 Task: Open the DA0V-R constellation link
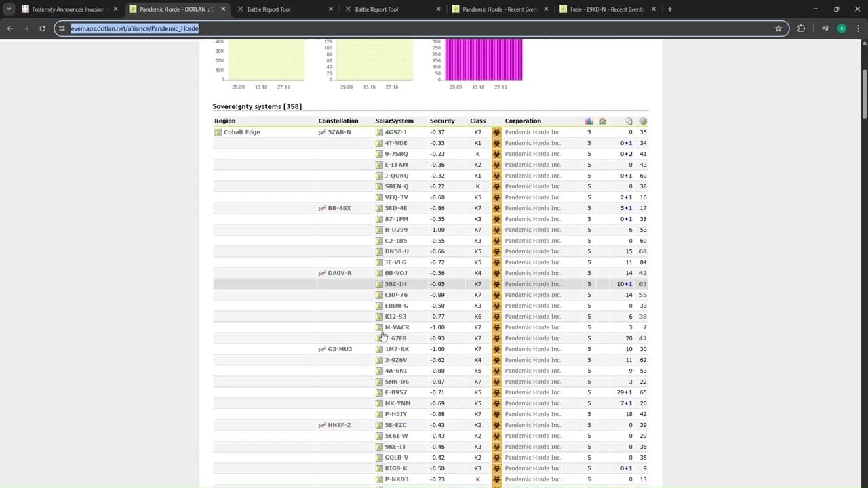(x=340, y=273)
